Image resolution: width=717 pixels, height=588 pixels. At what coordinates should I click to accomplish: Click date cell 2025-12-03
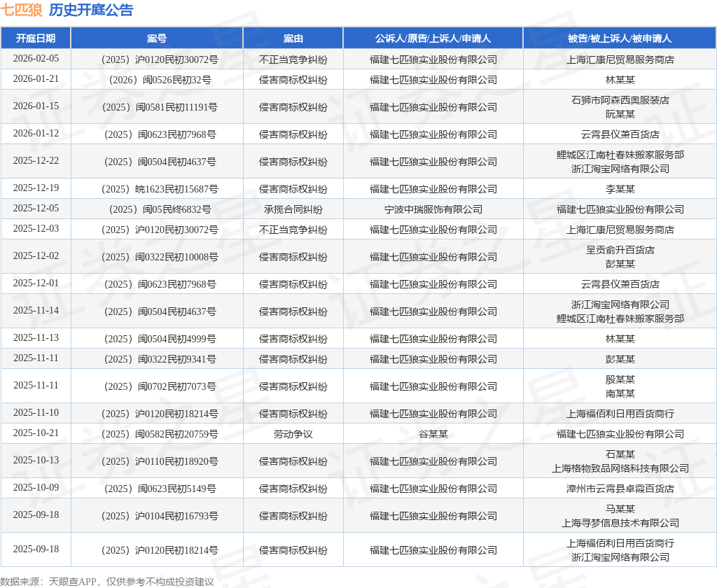(x=36, y=229)
